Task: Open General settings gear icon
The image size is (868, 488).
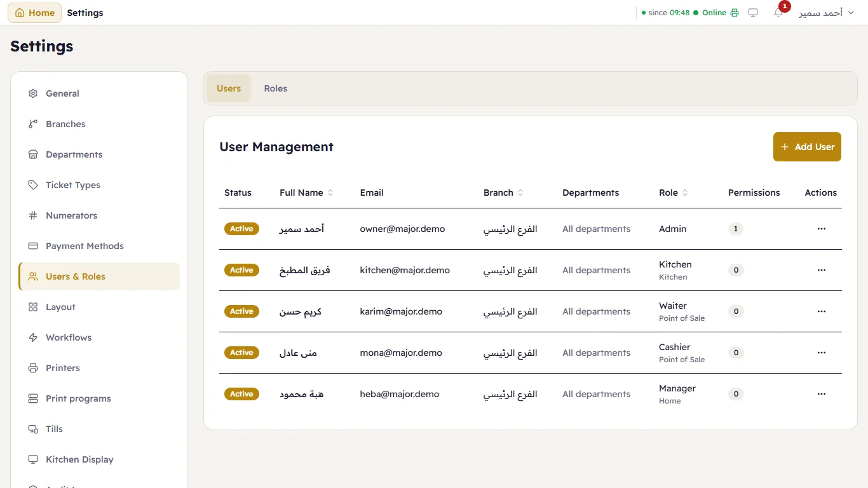Action: [33, 93]
